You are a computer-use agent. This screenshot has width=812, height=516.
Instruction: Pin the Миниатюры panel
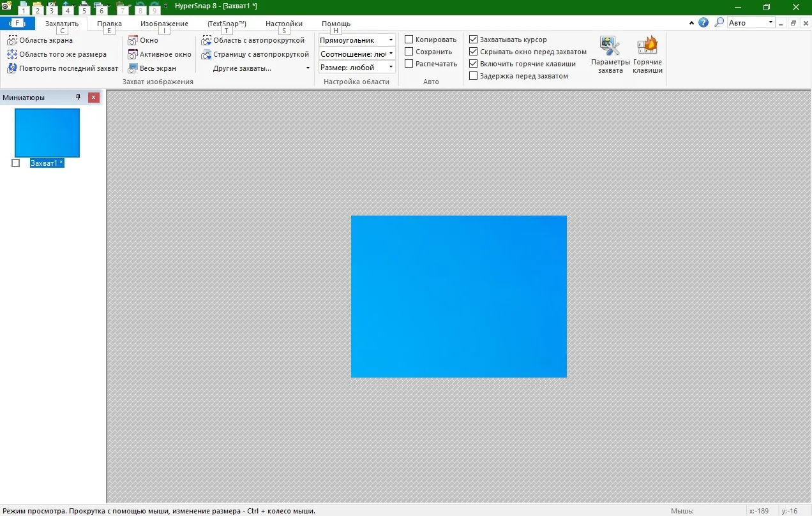79,98
